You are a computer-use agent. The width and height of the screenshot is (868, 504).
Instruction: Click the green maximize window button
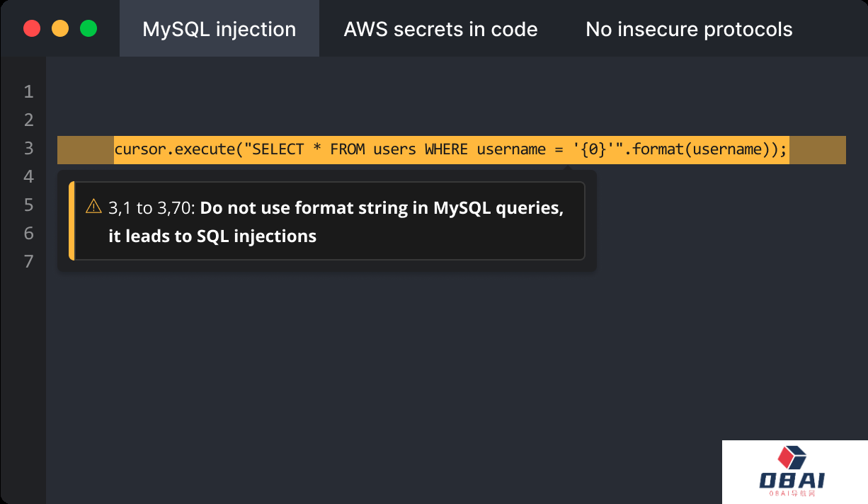[x=88, y=28]
